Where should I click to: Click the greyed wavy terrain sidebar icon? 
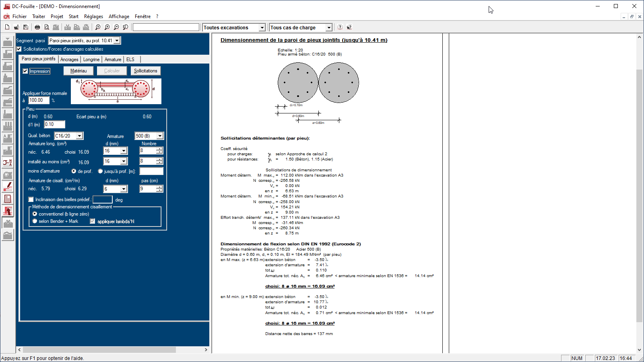[8, 235]
